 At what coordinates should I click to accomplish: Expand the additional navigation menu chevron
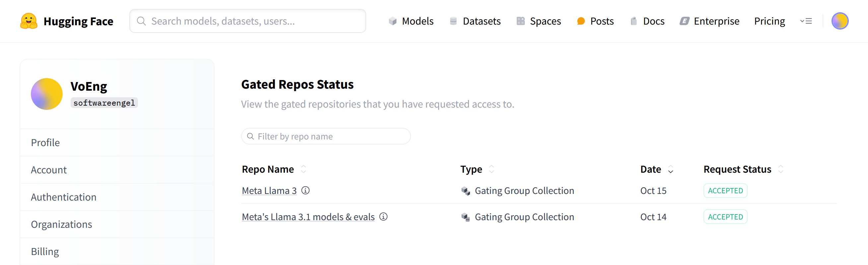(x=806, y=21)
